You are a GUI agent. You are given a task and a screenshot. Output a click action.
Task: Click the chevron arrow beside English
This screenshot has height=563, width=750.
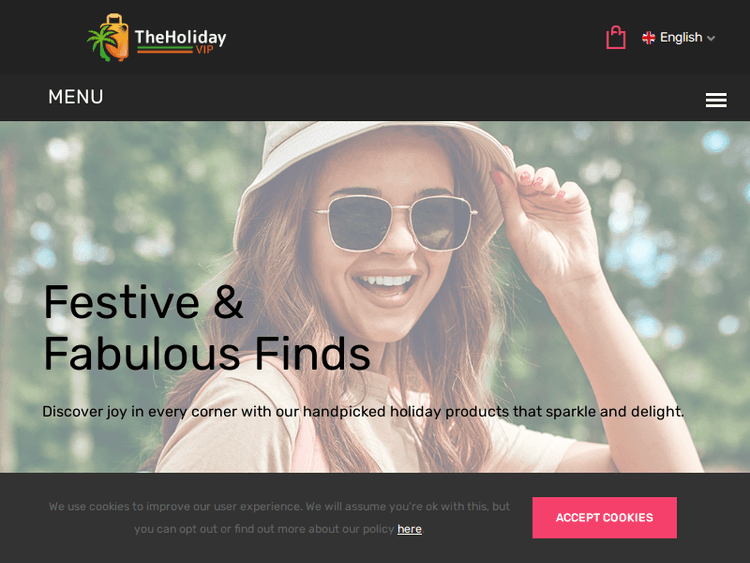(711, 38)
